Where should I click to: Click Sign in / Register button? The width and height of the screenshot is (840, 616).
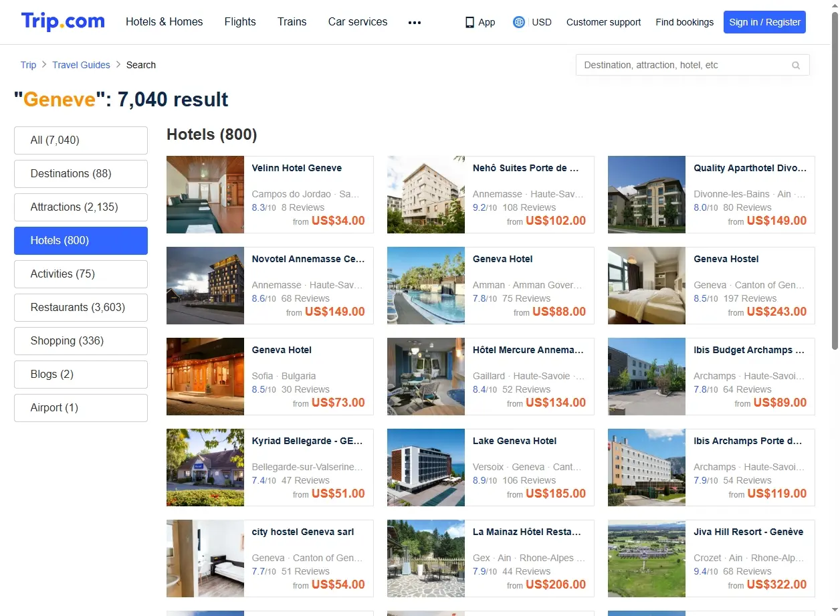(x=764, y=22)
